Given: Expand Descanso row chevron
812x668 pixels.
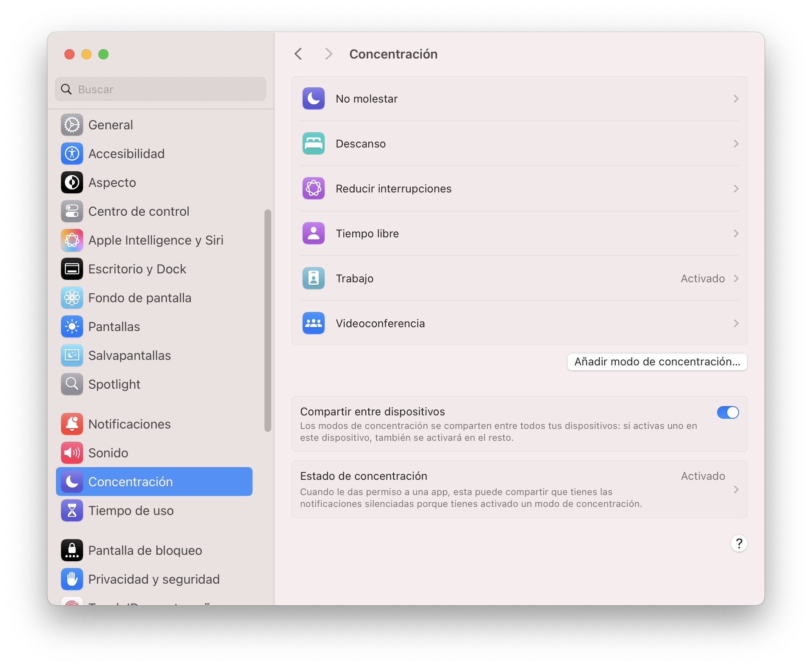Looking at the screenshot, I should 736,144.
